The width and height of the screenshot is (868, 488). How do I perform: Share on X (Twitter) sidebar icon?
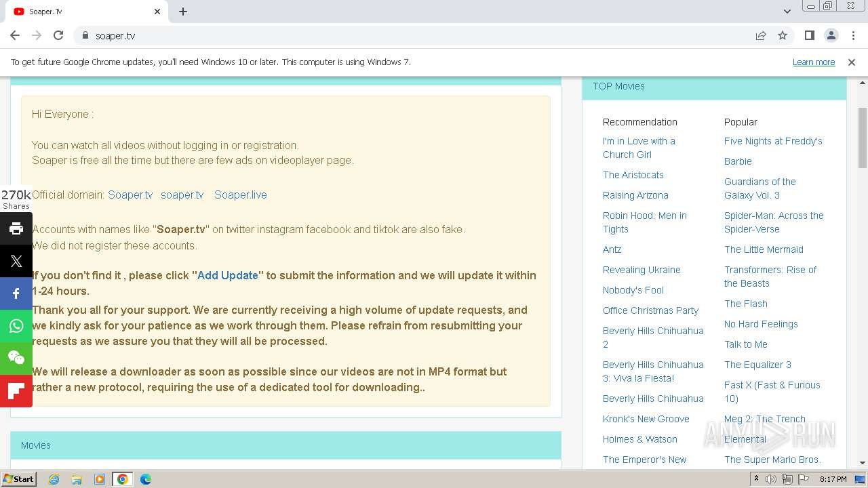click(x=16, y=261)
